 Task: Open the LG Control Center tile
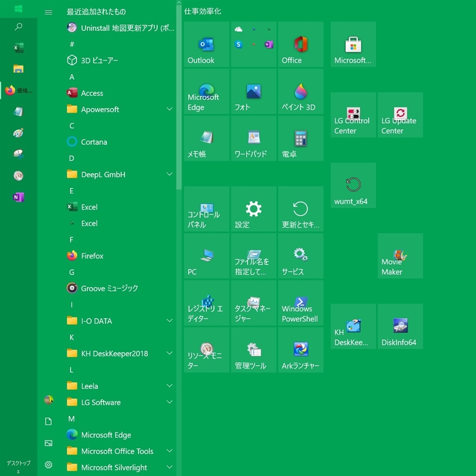pyautogui.click(x=353, y=115)
